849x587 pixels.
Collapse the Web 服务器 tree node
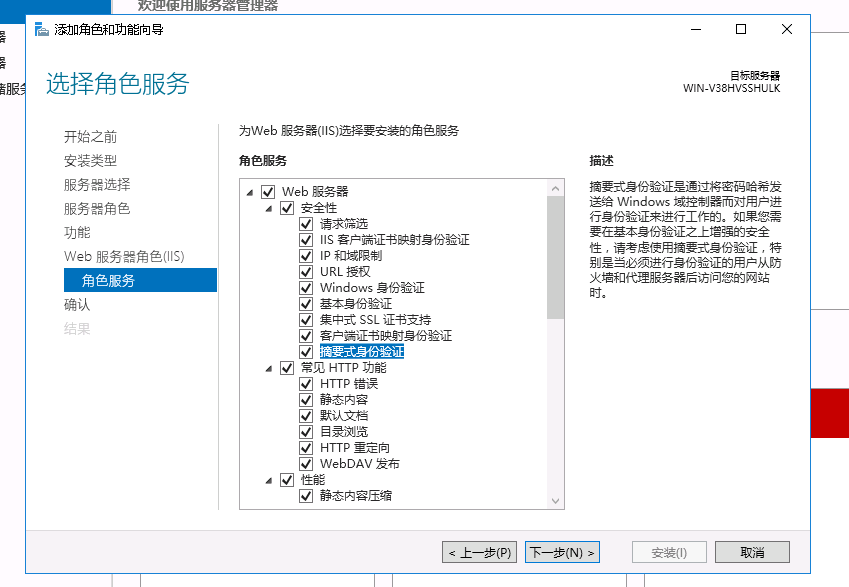coord(250,192)
